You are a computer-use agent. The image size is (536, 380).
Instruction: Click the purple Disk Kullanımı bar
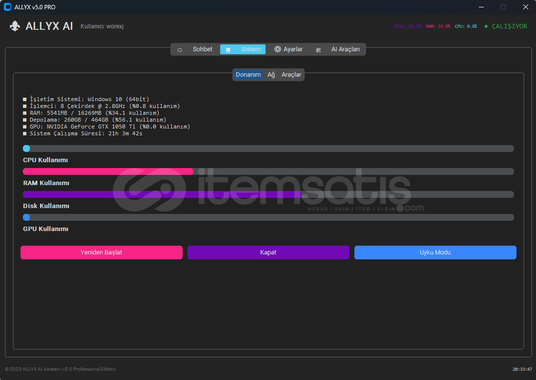[x=268, y=194]
